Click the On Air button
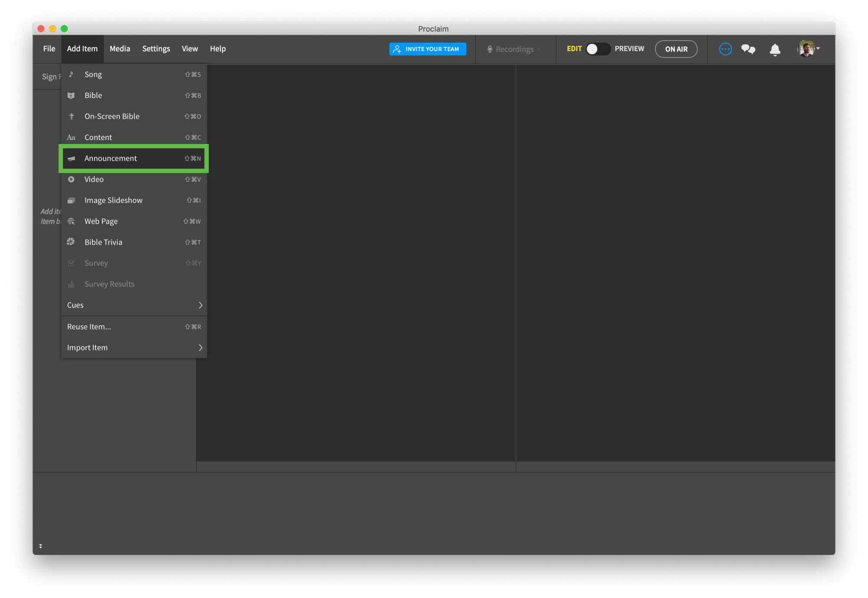The height and width of the screenshot is (598, 868). pyautogui.click(x=676, y=49)
